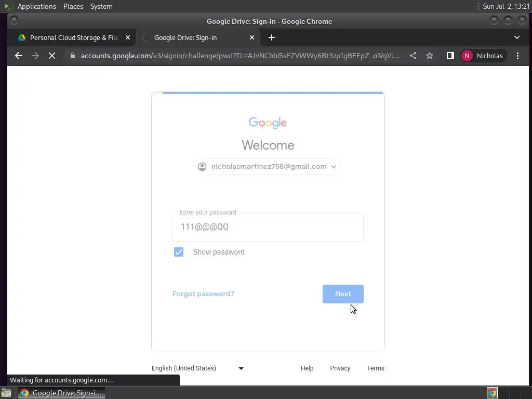
Task: Open Chrome's three-dot menu
Action: [517, 56]
